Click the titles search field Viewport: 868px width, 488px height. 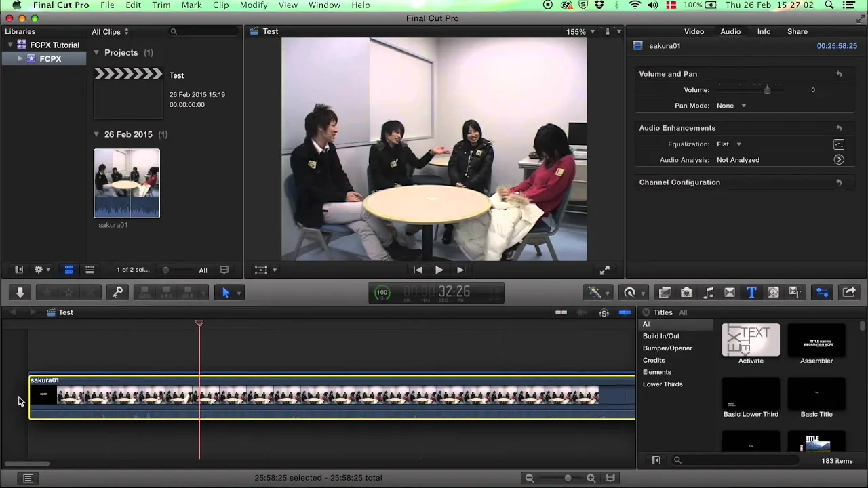click(736, 460)
